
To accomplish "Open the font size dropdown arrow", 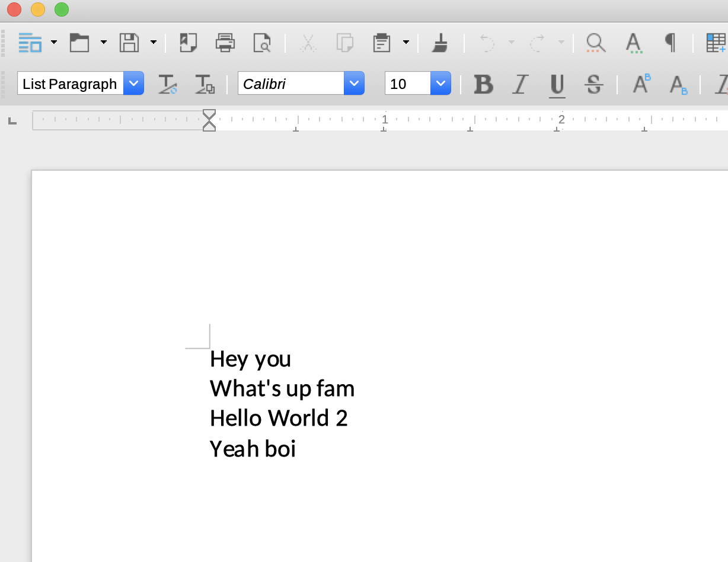I will pyautogui.click(x=440, y=84).
